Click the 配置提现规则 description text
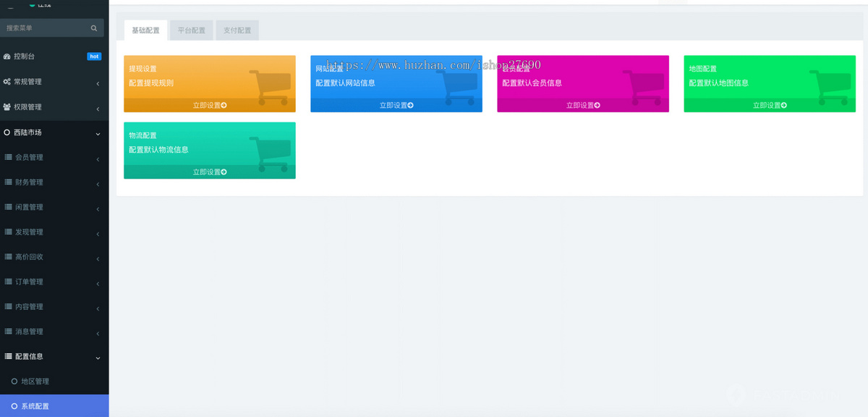868x417 pixels. [151, 83]
